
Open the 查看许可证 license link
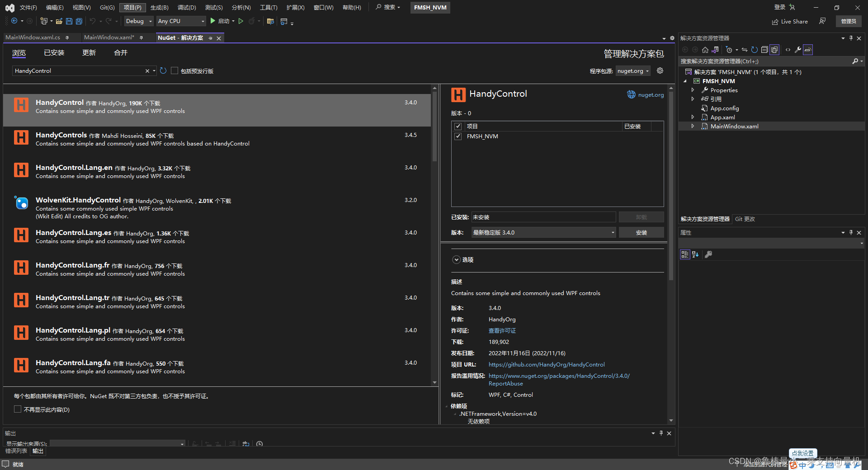coord(502,331)
